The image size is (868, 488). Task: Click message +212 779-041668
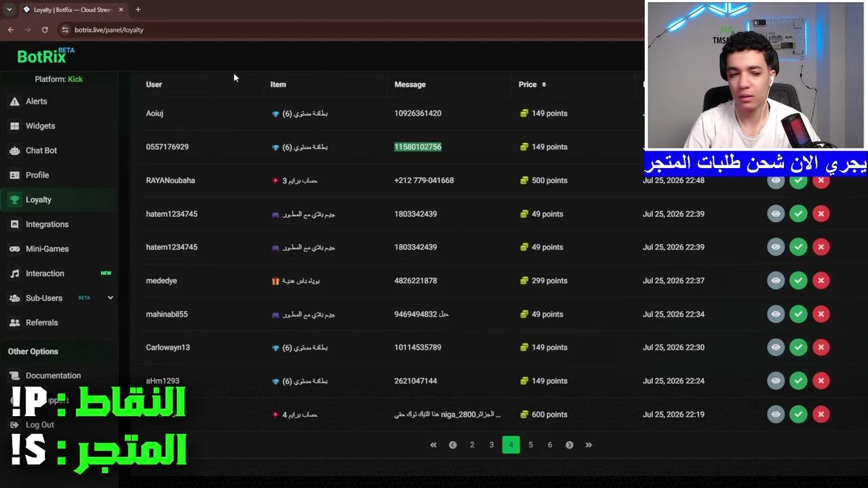[424, 180]
